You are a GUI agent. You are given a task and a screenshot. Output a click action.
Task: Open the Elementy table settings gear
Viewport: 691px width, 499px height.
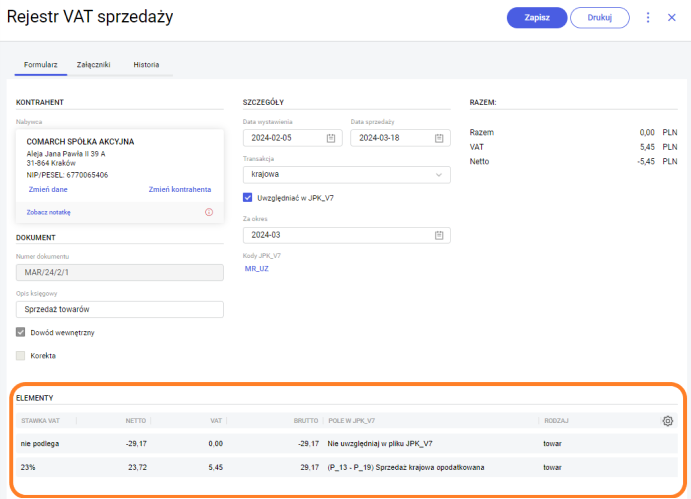coord(668,421)
